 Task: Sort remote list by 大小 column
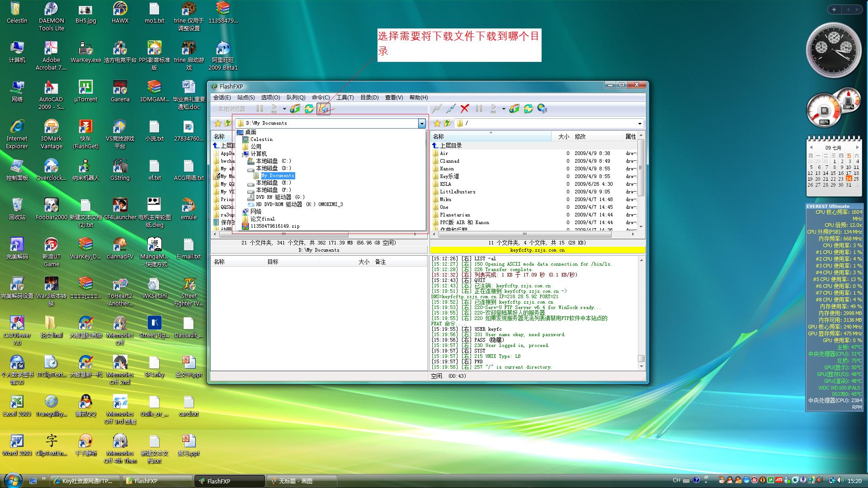tap(562, 136)
